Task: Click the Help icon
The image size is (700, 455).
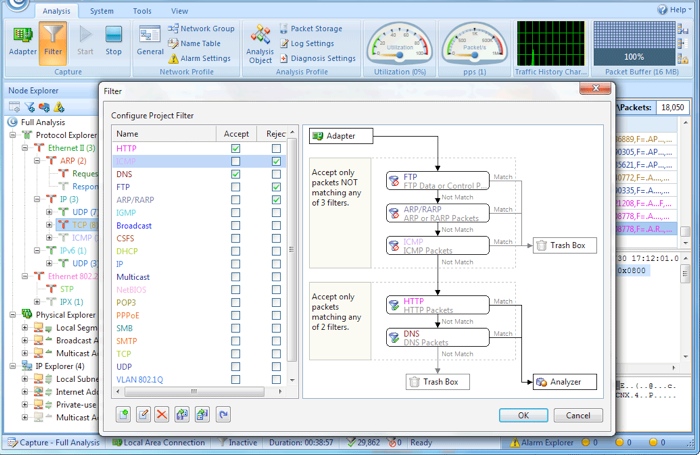Action: coord(662,9)
